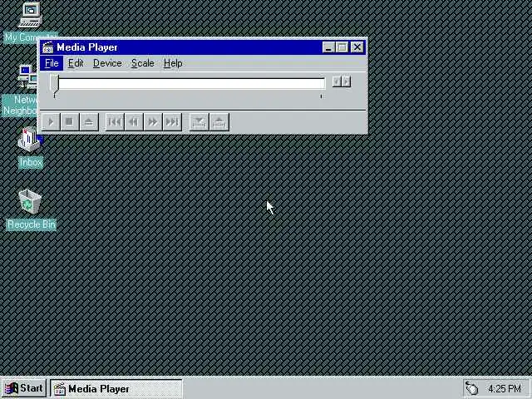Click the 4:25 PM clock

505,388
